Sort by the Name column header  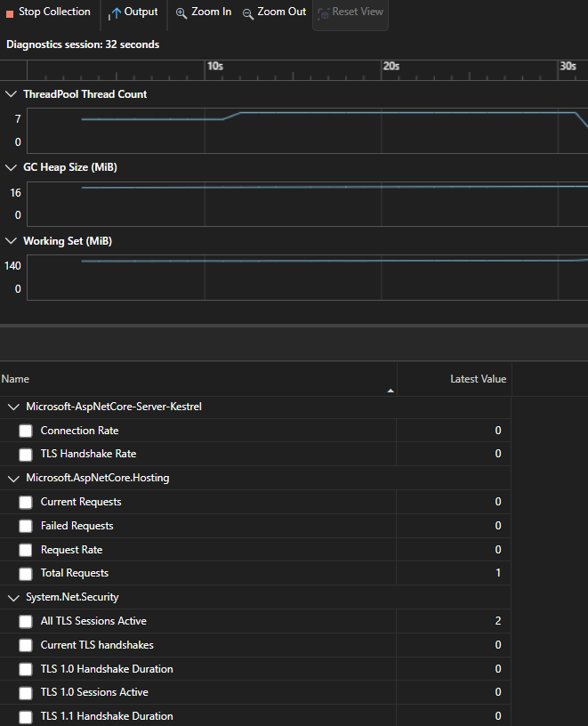(x=198, y=379)
